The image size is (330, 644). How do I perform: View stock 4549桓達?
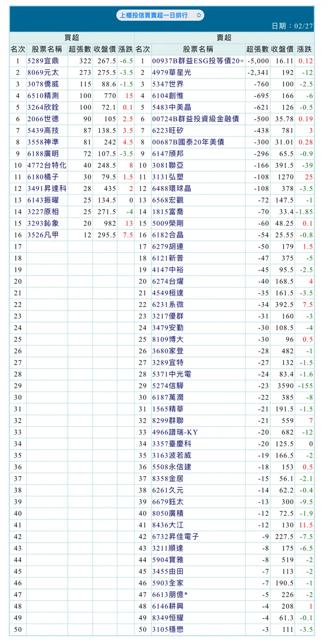pyautogui.click(x=168, y=293)
